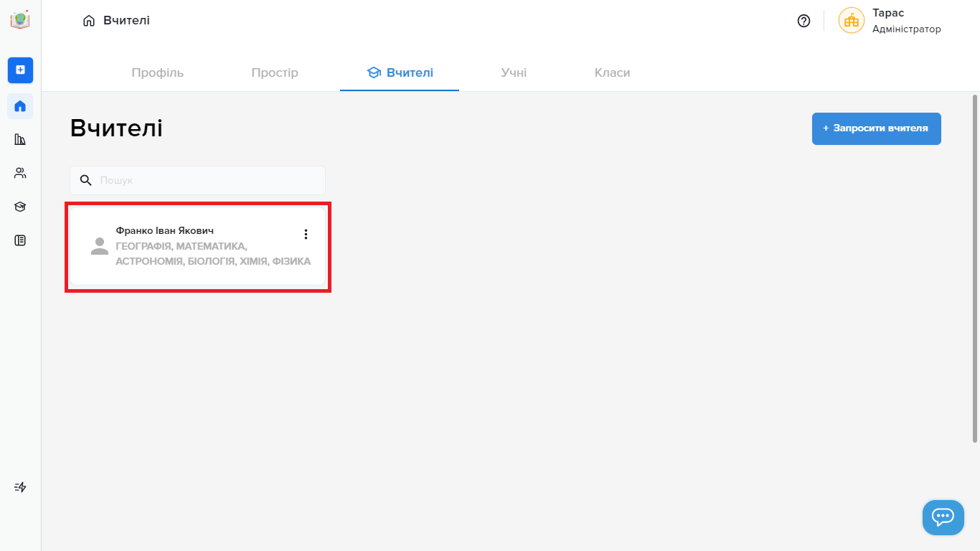Click the home breadcrumb icon beside Вчителі
980x551 pixels.
(89, 21)
